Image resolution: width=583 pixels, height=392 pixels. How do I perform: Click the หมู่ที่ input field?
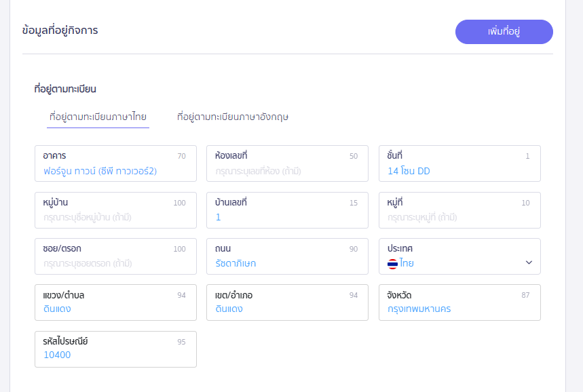tap(459, 217)
